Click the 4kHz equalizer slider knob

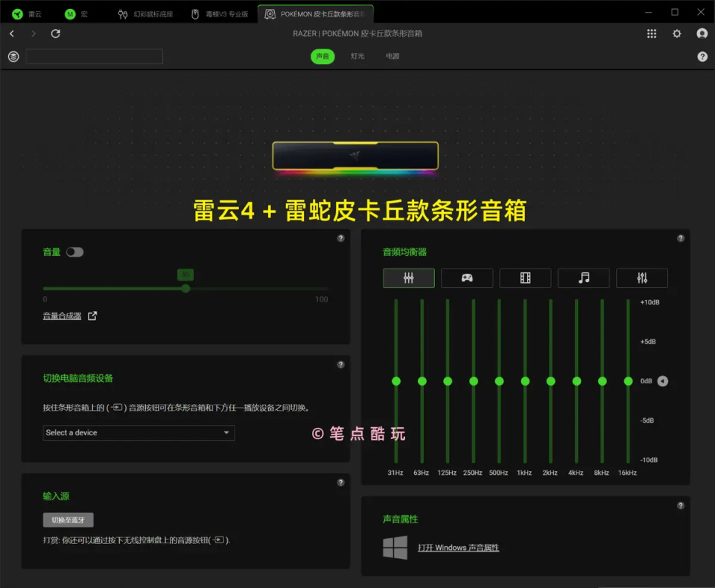(576, 381)
